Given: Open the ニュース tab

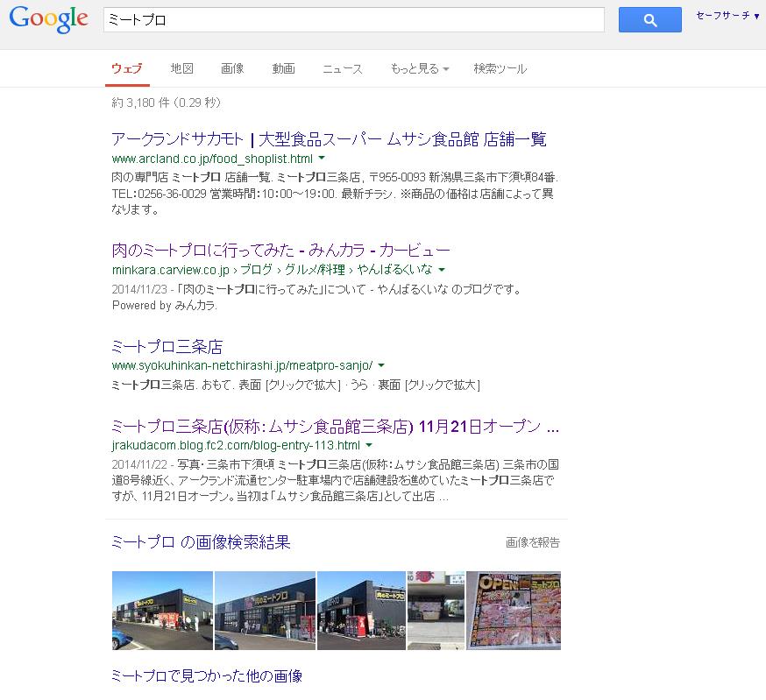Looking at the screenshot, I should click(343, 68).
